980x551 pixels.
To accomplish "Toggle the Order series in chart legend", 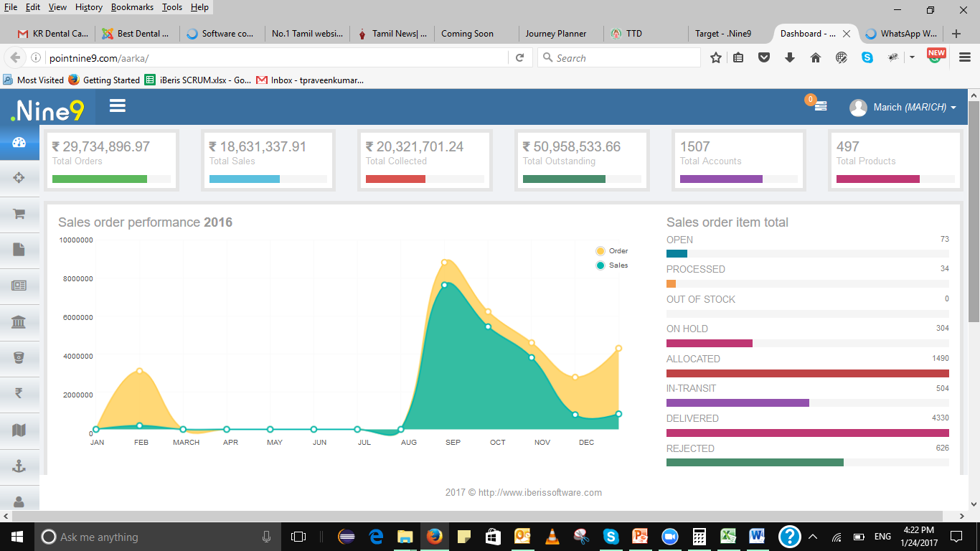I will [x=612, y=251].
